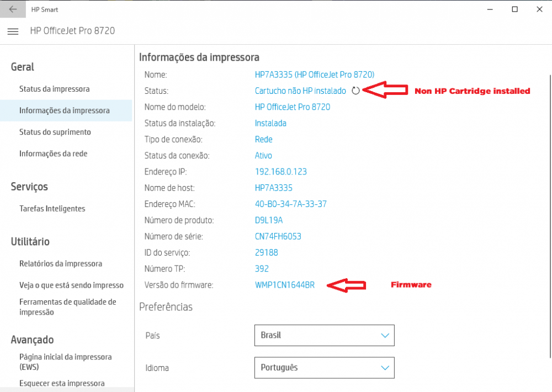The height and width of the screenshot is (392, 552).
Task: Minimize the HP Smart window
Action: (490, 9)
